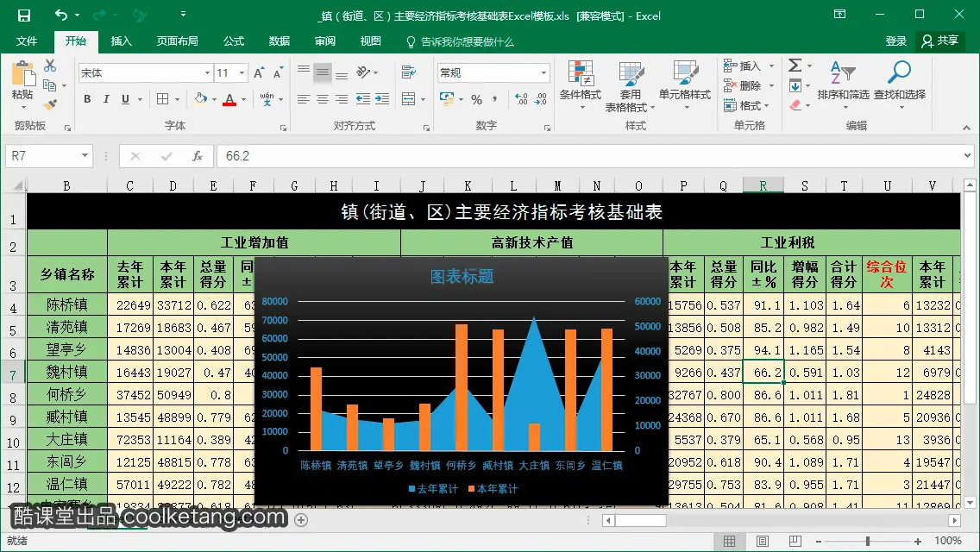This screenshot has width=980, height=552.
Task: Switch to Page Break Preview in status bar
Action: 795,542
